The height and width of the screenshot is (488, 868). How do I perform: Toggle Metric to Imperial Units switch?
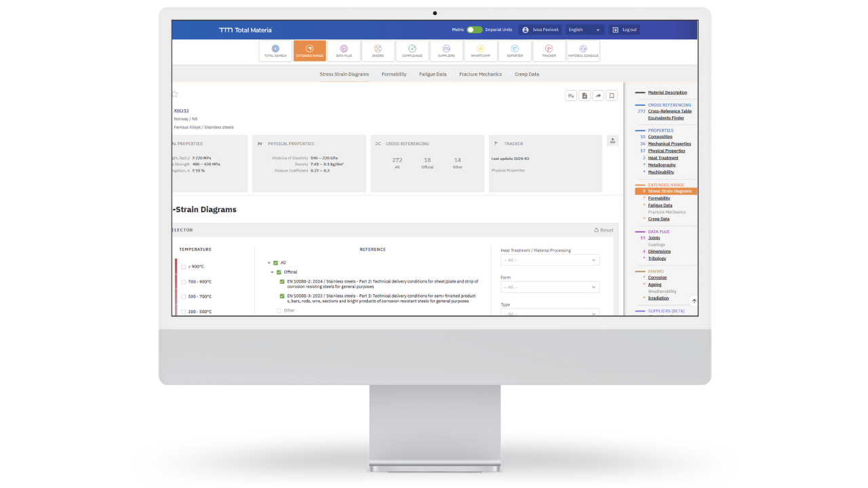tap(474, 30)
